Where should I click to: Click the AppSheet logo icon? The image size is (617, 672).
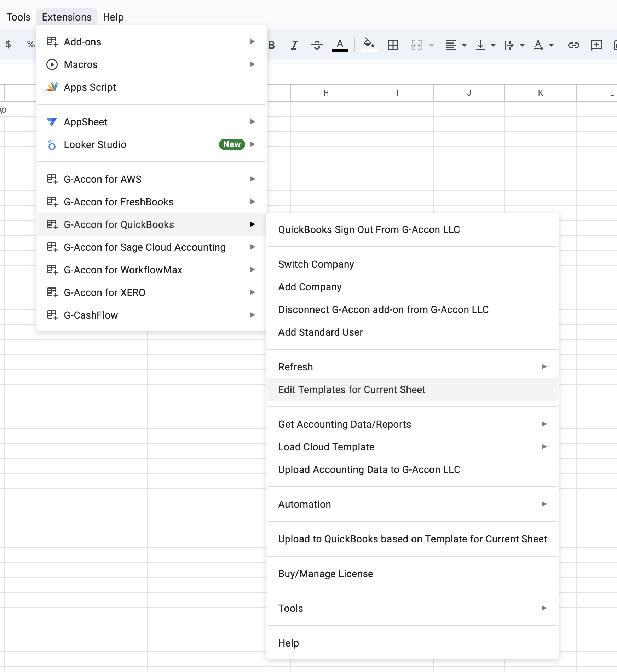52,122
